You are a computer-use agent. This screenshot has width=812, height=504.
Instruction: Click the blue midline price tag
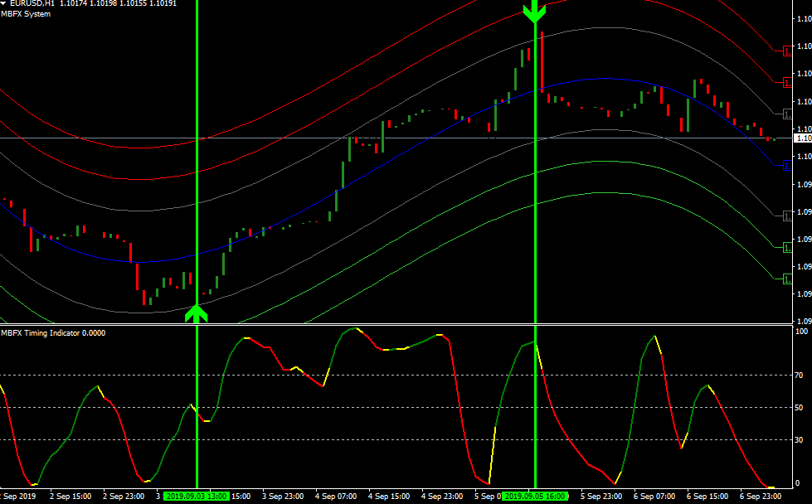tap(787, 165)
